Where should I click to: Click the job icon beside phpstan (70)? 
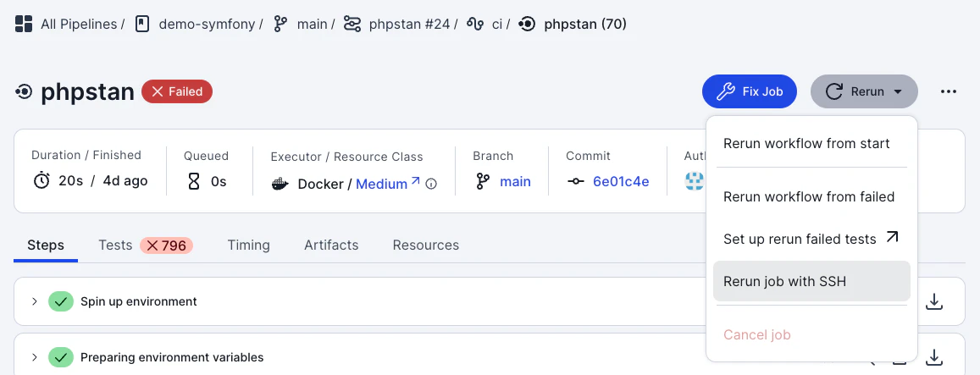point(527,25)
